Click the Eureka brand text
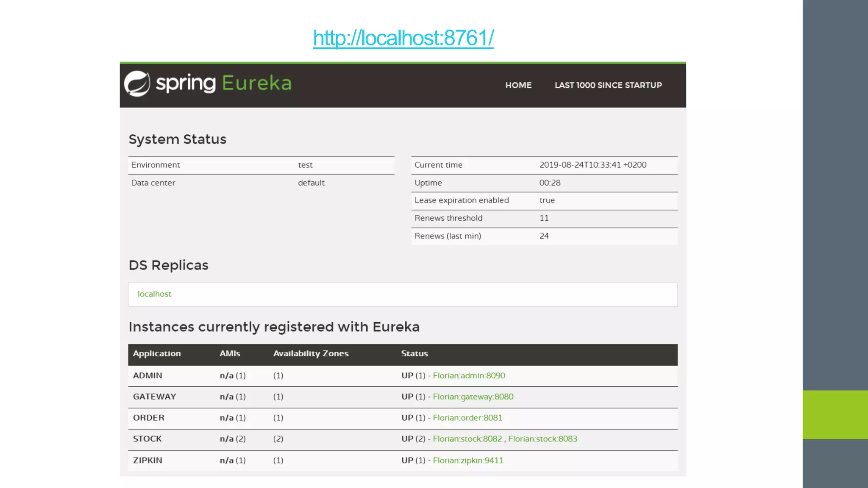Screen dimensions: 868x488 click(x=257, y=83)
